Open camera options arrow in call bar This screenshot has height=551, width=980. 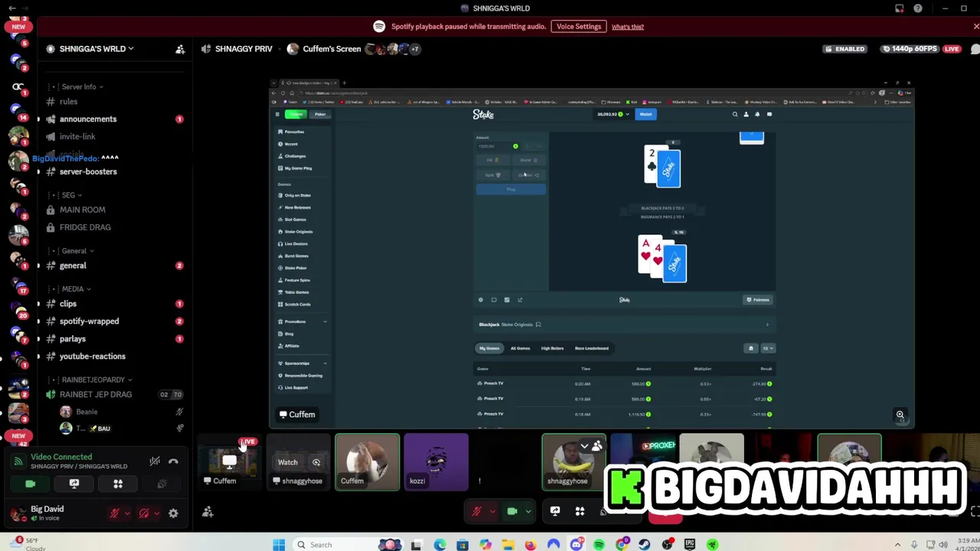click(x=528, y=511)
